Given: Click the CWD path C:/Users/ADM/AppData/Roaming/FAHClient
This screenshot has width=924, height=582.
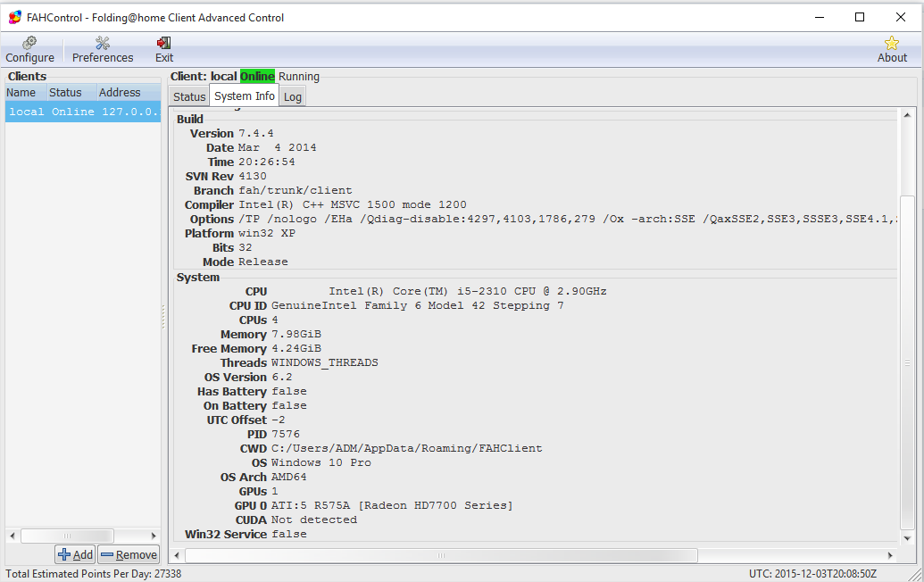Looking at the screenshot, I should click(406, 448).
